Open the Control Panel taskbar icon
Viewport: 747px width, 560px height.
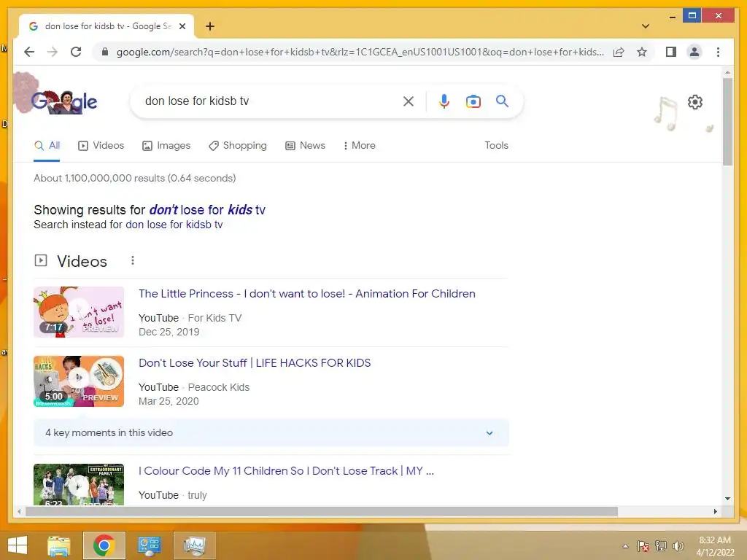point(149,545)
